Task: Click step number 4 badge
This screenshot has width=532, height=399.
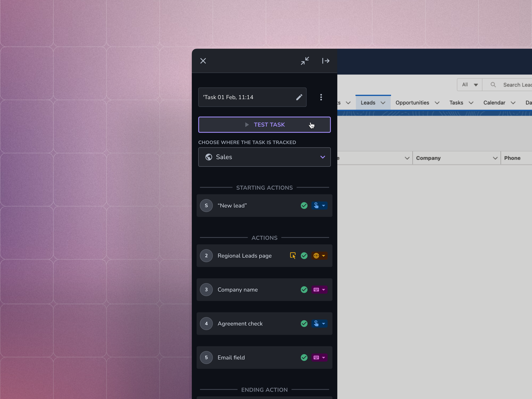Action: [x=206, y=324]
